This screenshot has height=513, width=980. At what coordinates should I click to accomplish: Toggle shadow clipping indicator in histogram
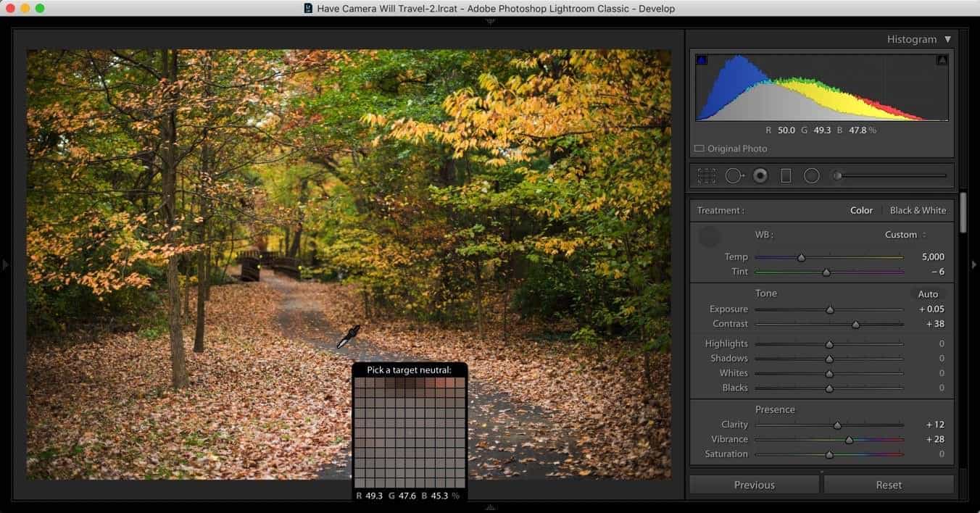coord(701,60)
